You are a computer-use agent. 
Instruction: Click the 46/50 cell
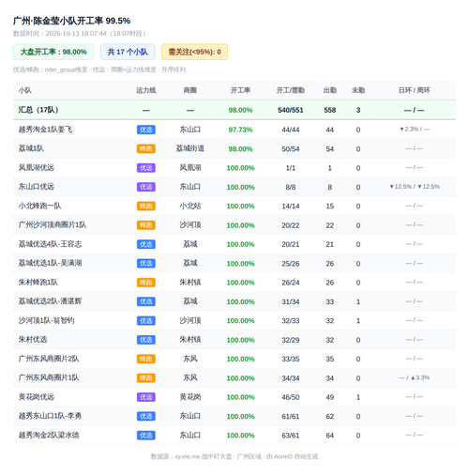coord(291,397)
